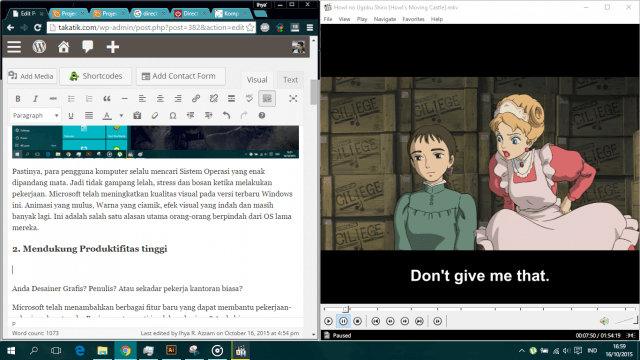
Task: Open the Navigate menu in media player
Action: (384, 19)
